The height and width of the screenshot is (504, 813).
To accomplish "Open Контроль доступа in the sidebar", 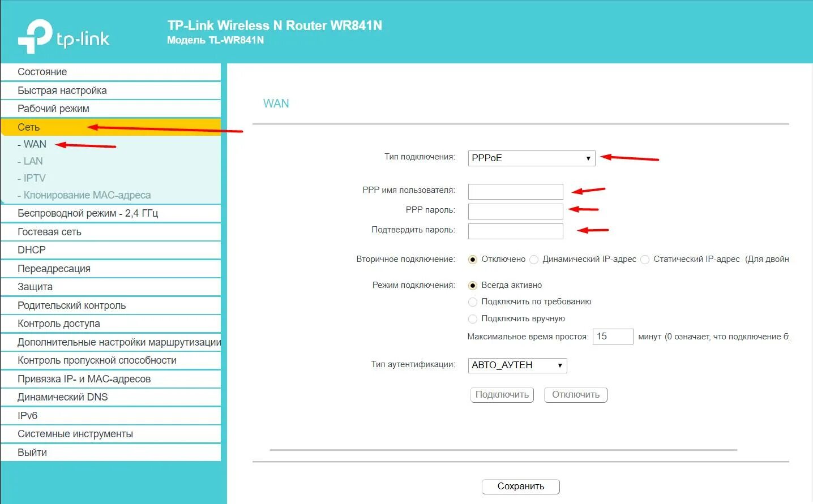I will pyautogui.click(x=110, y=324).
